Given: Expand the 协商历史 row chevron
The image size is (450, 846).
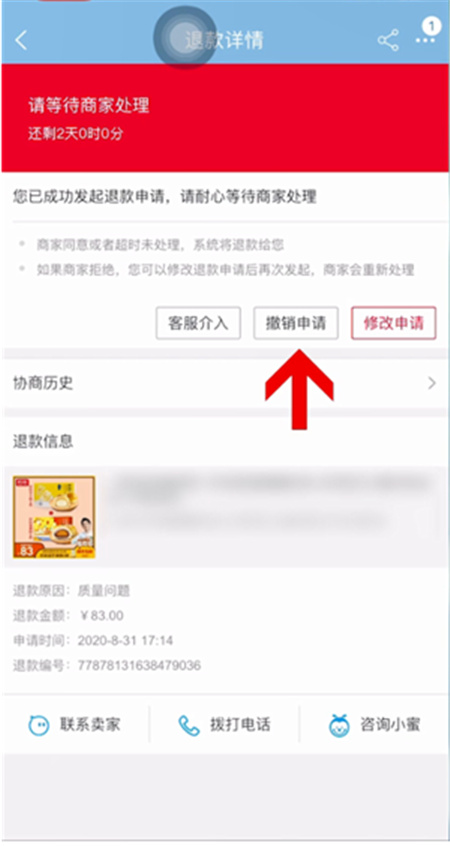Looking at the screenshot, I should (431, 384).
